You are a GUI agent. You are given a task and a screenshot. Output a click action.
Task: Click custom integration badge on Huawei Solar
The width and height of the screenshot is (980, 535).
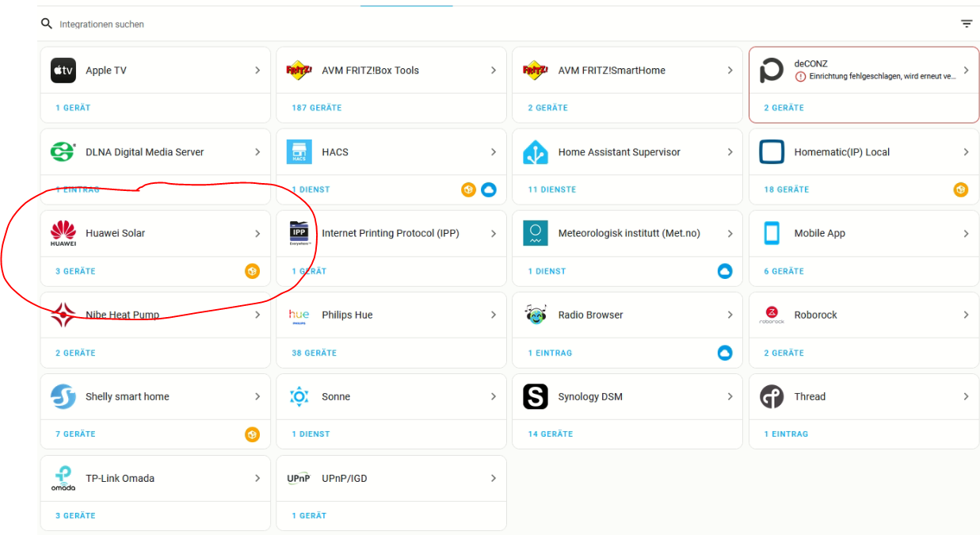coord(252,271)
